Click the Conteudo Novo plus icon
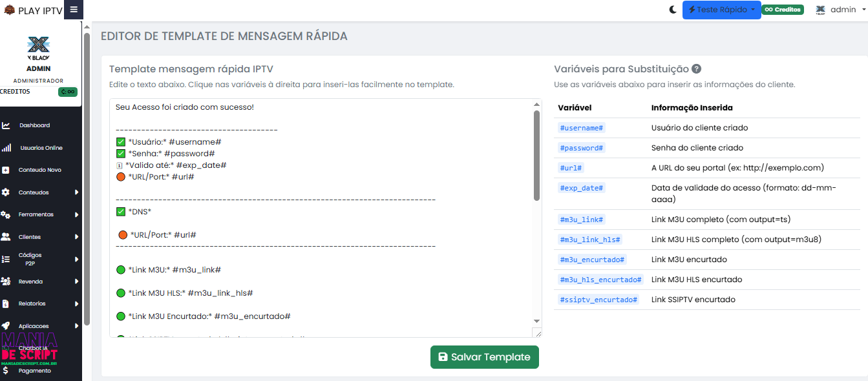868x381 pixels. pos(6,170)
